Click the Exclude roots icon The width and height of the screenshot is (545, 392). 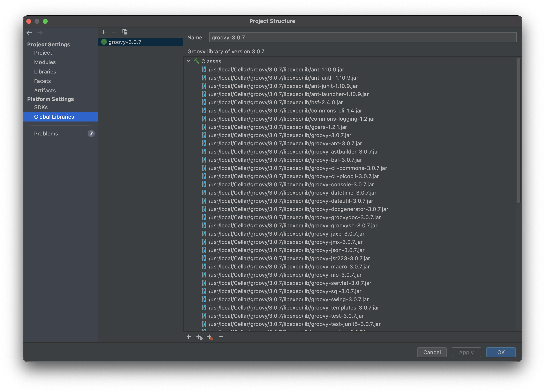[210, 337]
